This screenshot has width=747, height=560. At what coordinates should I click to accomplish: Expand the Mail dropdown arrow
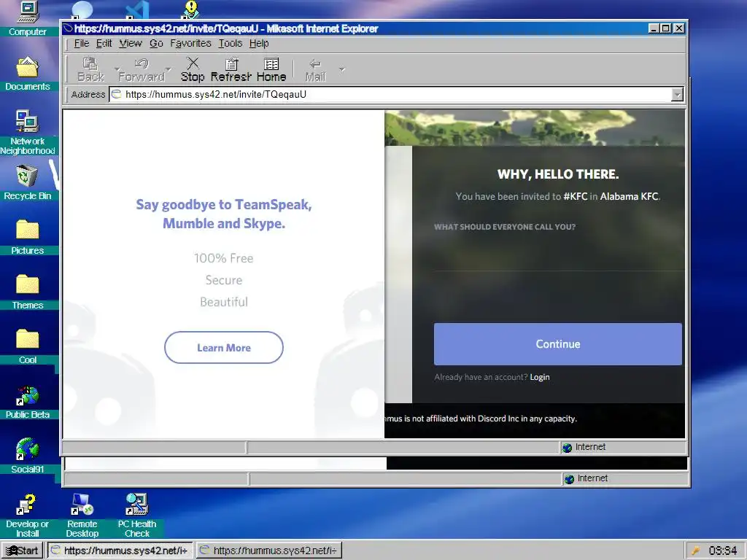coord(341,69)
